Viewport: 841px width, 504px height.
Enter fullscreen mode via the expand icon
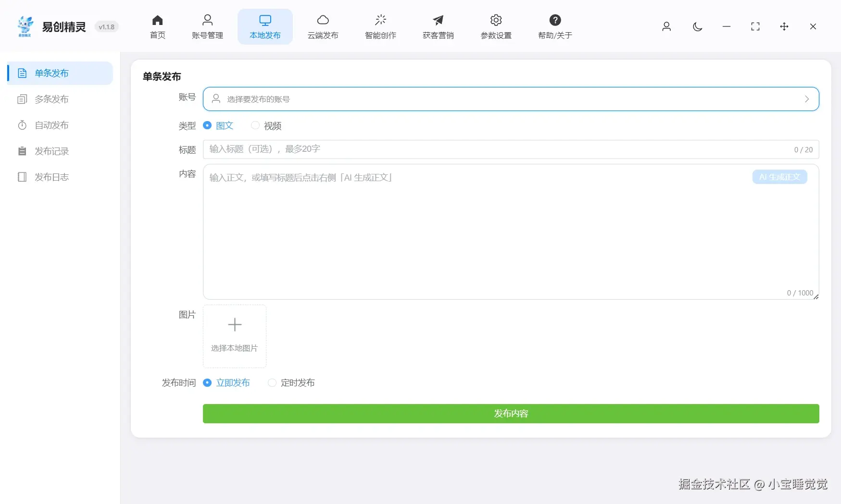point(755,27)
